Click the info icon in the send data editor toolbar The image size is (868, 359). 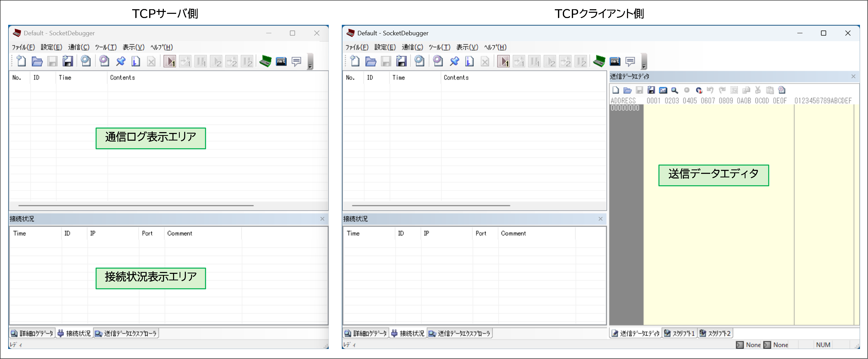[x=699, y=90]
